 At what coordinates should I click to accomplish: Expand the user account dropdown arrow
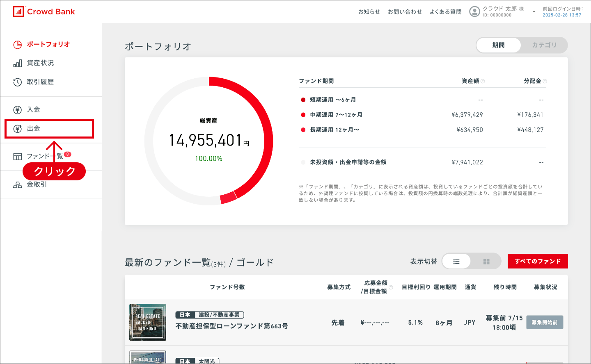(534, 12)
